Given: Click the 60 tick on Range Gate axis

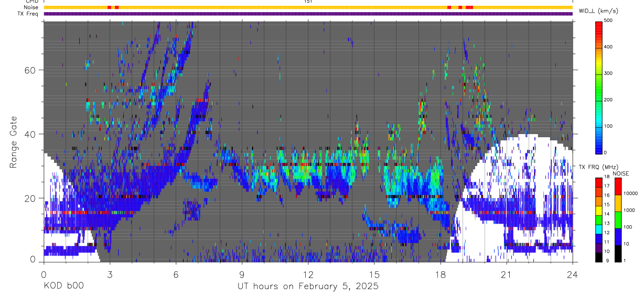Looking at the screenshot, I should [x=30, y=70].
